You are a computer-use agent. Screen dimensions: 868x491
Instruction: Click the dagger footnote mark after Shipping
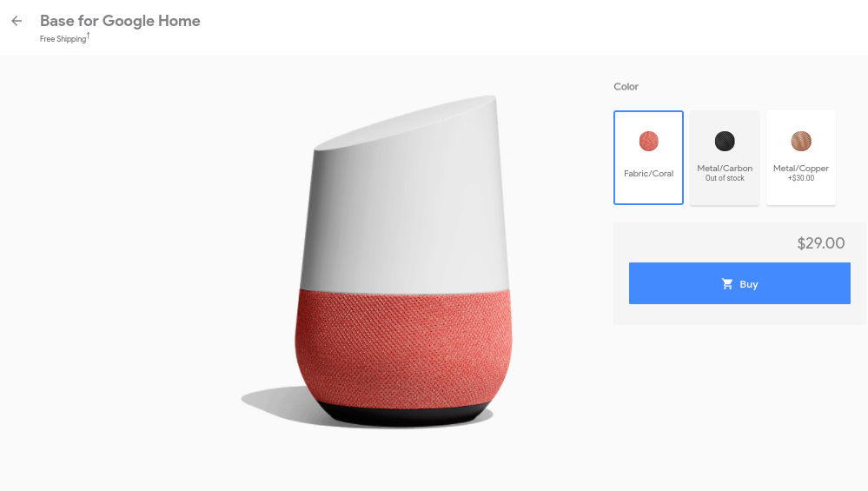88,36
